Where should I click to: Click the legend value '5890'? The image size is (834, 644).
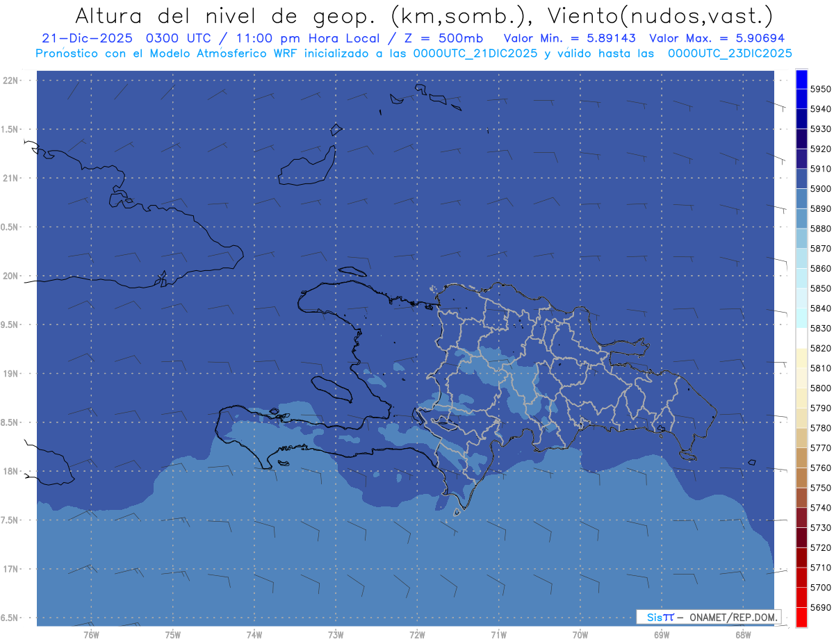[x=821, y=208]
